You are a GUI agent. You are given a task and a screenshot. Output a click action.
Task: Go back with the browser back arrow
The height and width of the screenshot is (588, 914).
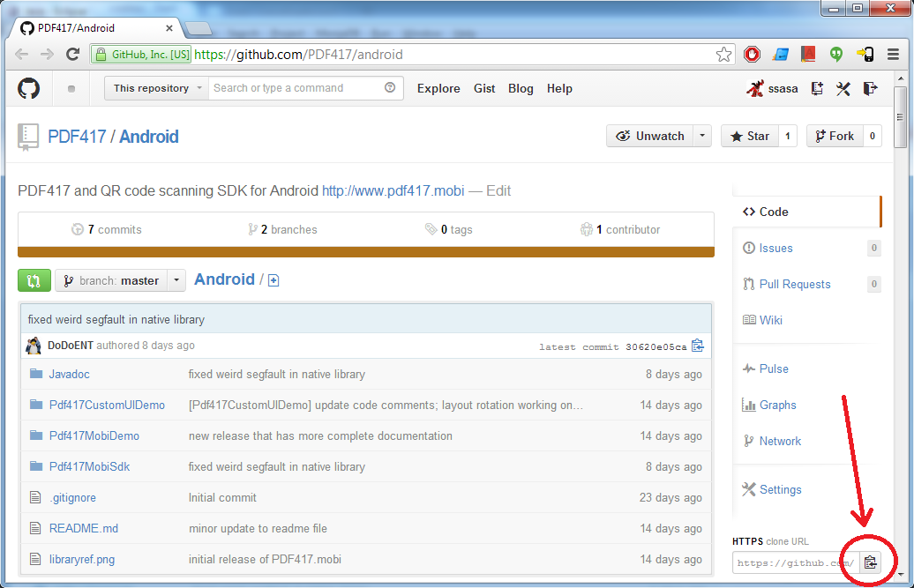click(x=21, y=54)
